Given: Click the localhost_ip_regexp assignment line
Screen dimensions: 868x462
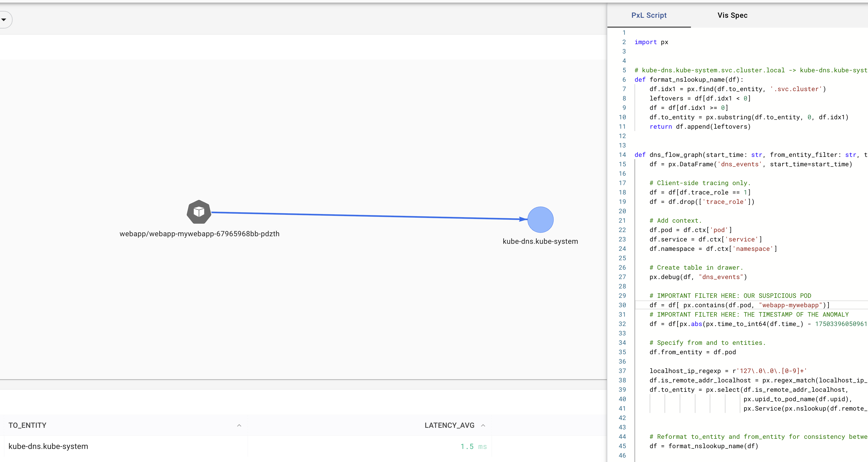Looking at the screenshot, I should pos(728,371).
